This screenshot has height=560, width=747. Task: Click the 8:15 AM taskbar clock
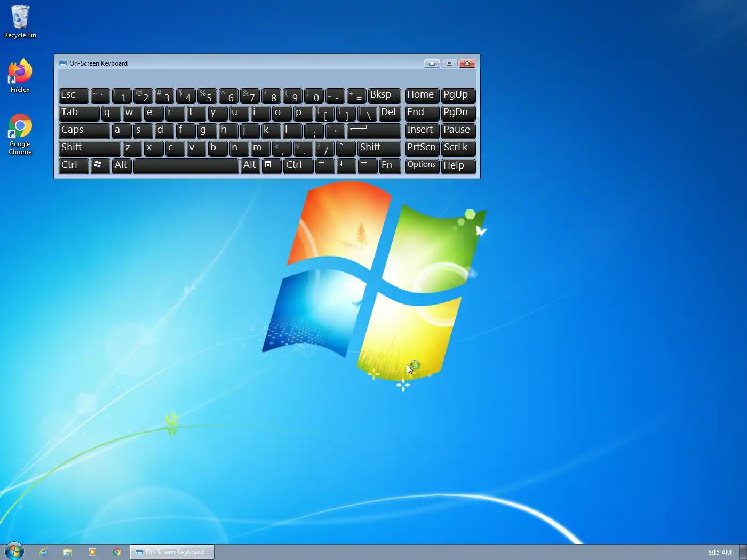(x=720, y=553)
